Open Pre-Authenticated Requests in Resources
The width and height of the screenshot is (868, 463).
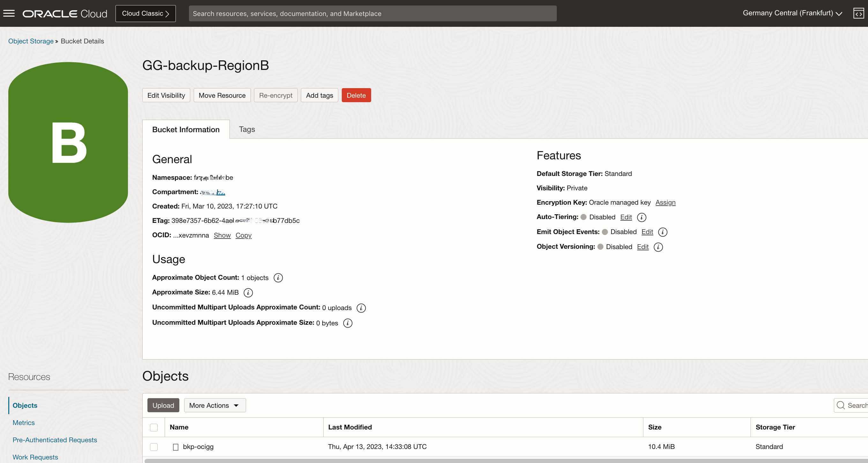coord(55,440)
